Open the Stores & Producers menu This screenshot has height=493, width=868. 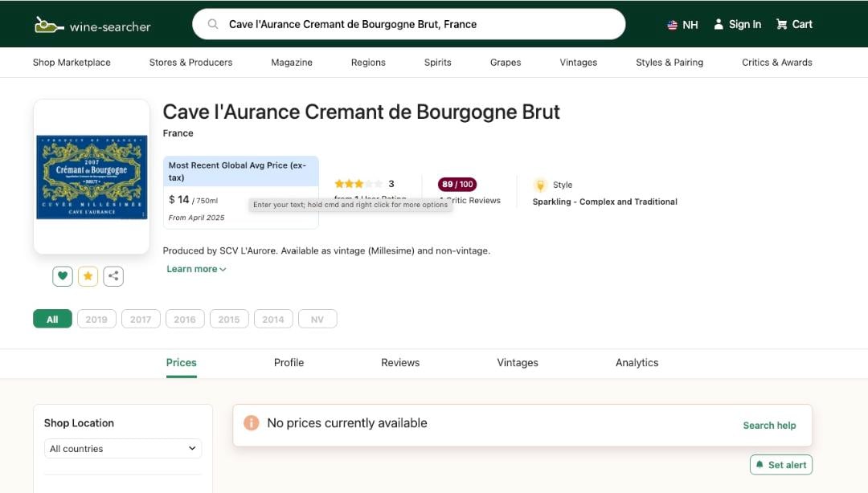(x=191, y=63)
